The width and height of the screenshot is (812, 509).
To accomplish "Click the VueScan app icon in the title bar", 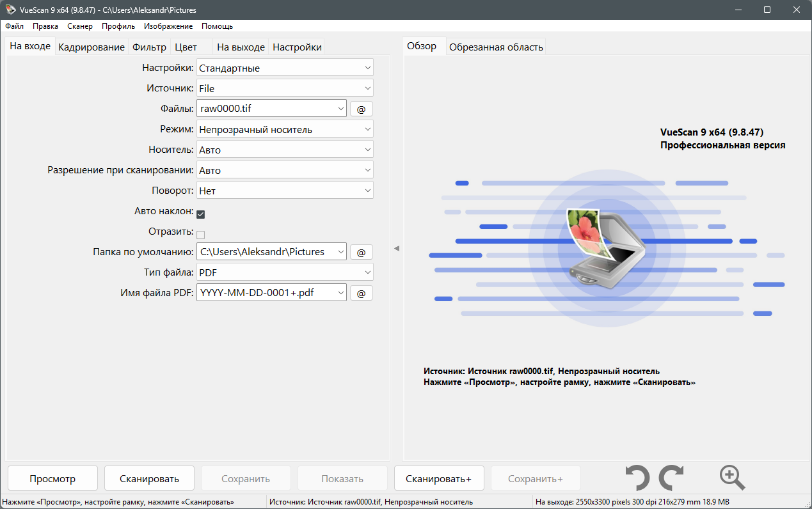I will click(10, 10).
